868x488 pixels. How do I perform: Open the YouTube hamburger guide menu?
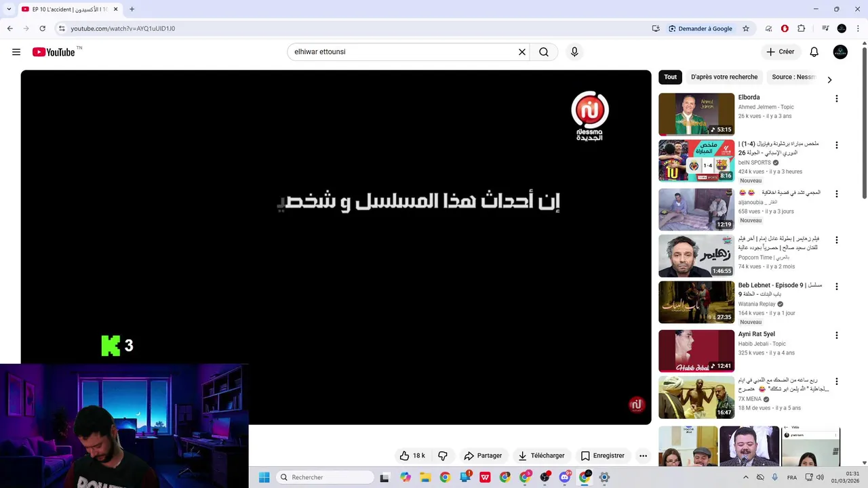tap(16, 52)
